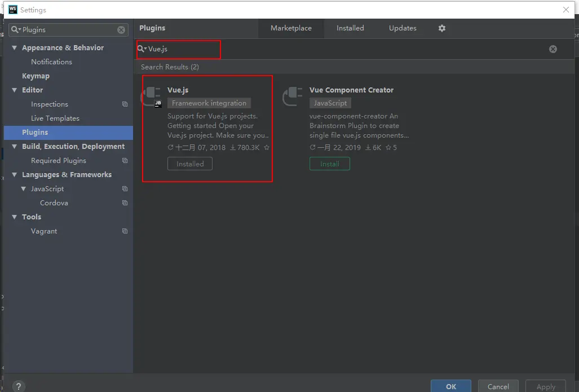Viewport: 579px width, 392px height.
Task: Click the Cancel button
Action: click(x=498, y=386)
